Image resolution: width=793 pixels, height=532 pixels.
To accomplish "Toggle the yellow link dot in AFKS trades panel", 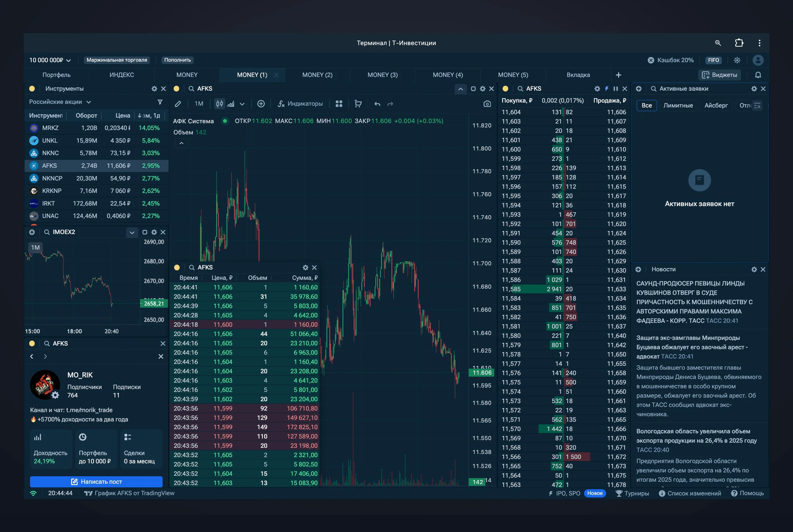I will 177,267.
